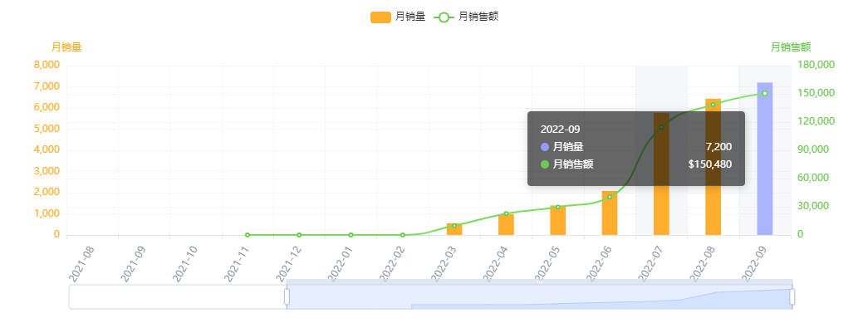Screen dimensions: 868x328
Task: Click the green data point for 2021-11
Action: 248,235
